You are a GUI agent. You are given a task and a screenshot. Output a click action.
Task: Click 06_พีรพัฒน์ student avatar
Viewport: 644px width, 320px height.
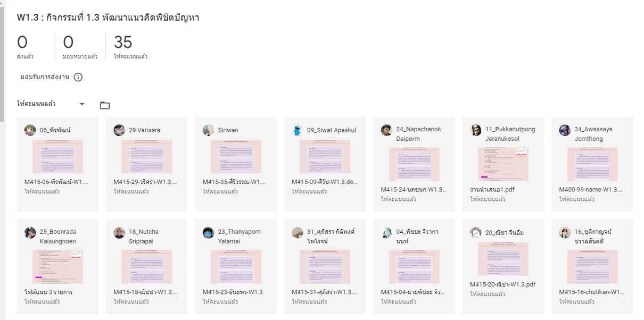click(x=30, y=130)
